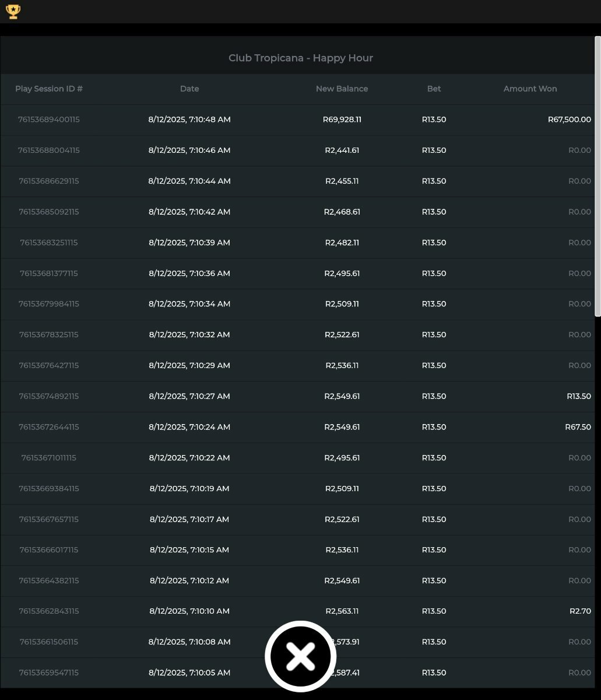Click the Club Tropicana - Happy Hour title
The width and height of the screenshot is (601, 700).
(301, 58)
